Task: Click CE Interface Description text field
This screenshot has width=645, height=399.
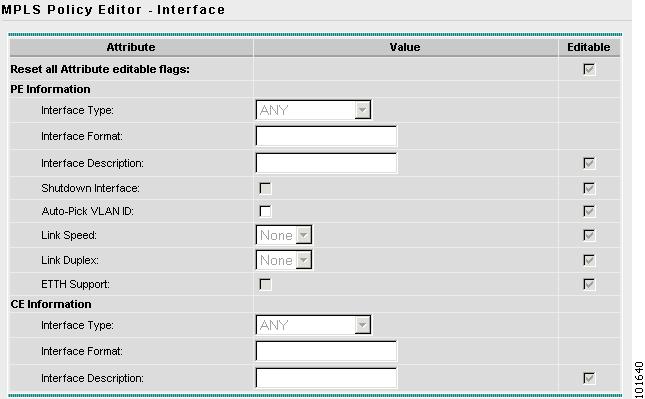Action: pos(326,378)
